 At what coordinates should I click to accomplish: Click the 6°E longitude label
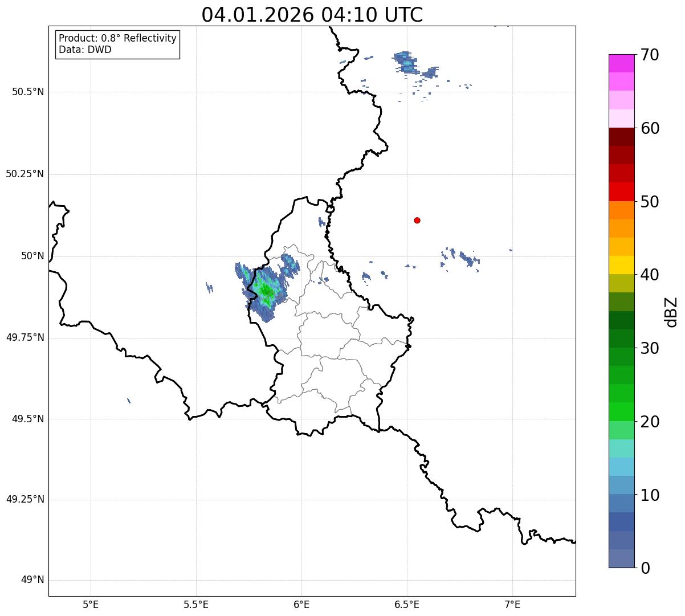301,605
